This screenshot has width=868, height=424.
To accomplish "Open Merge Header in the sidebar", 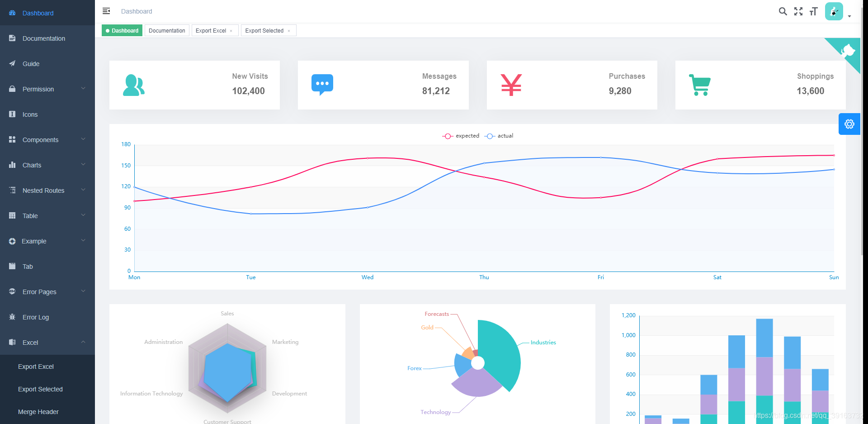I will click(47, 412).
